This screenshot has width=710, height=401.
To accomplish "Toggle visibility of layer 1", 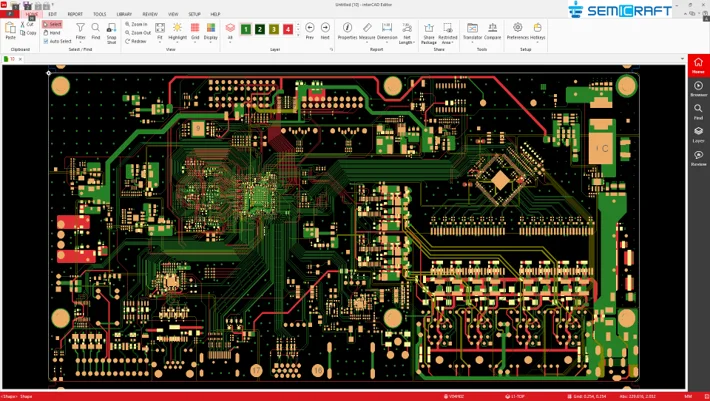I will tap(246, 30).
